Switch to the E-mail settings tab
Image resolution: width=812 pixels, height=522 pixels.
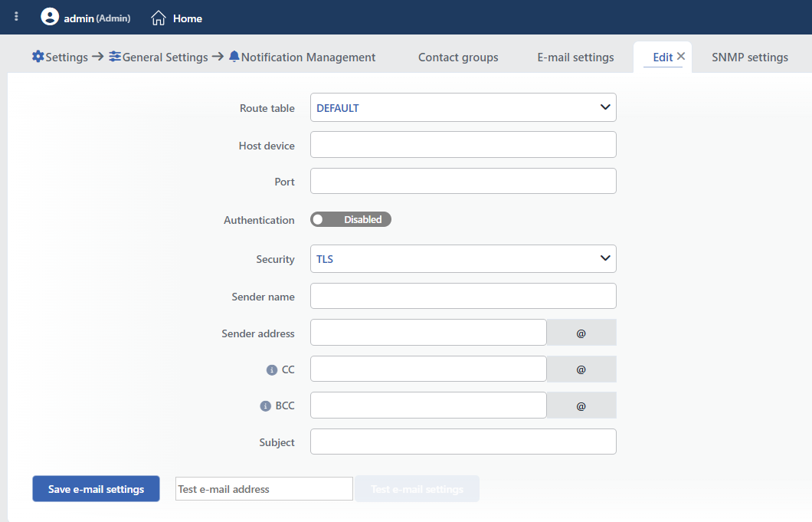(x=575, y=57)
